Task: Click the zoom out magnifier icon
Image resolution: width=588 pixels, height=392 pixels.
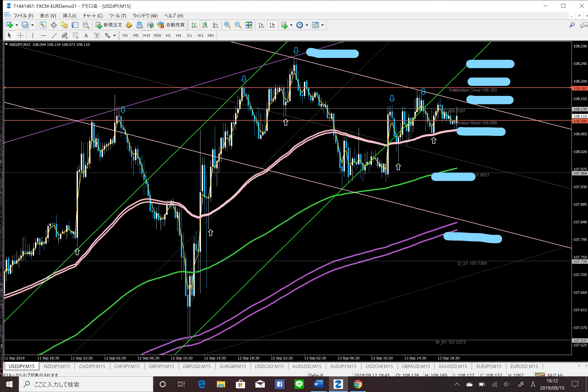Action: tap(238, 25)
